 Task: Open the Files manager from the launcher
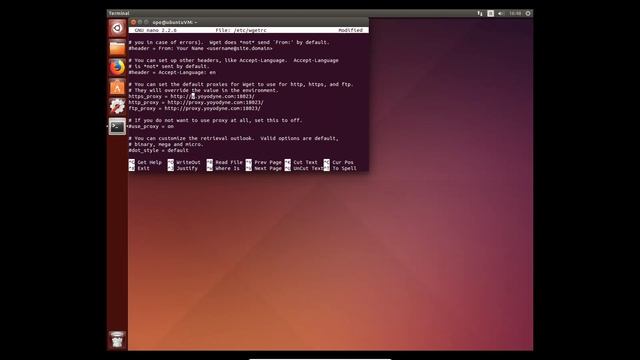pyautogui.click(x=117, y=48)
